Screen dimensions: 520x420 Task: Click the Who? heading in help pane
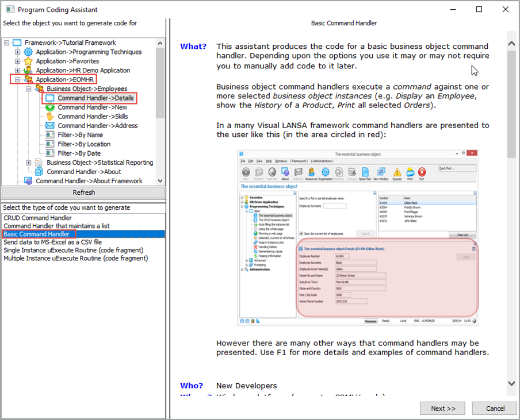(x=192, y=386)
